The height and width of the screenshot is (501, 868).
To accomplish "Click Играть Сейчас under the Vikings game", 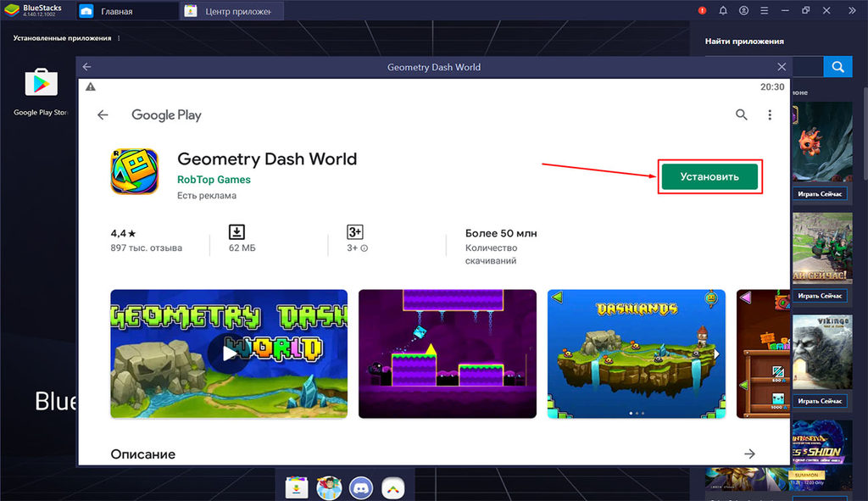I will click(x=820, y=401).
